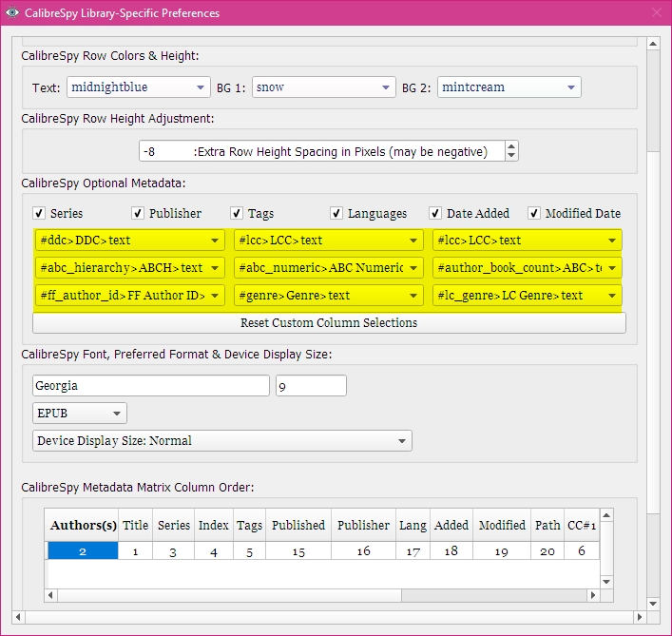Disable the Languages metadata option
Image resolution: width=672 pixels, height=636 pixels.
tap(336, 213)
